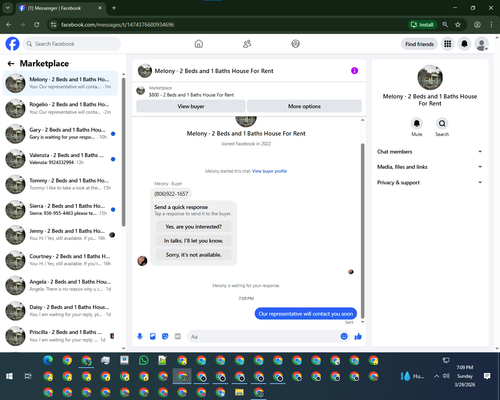Mute this chat with bell icon
Image resolution: width=500 pixels, height=400 pixels.
tap(417, 124)
